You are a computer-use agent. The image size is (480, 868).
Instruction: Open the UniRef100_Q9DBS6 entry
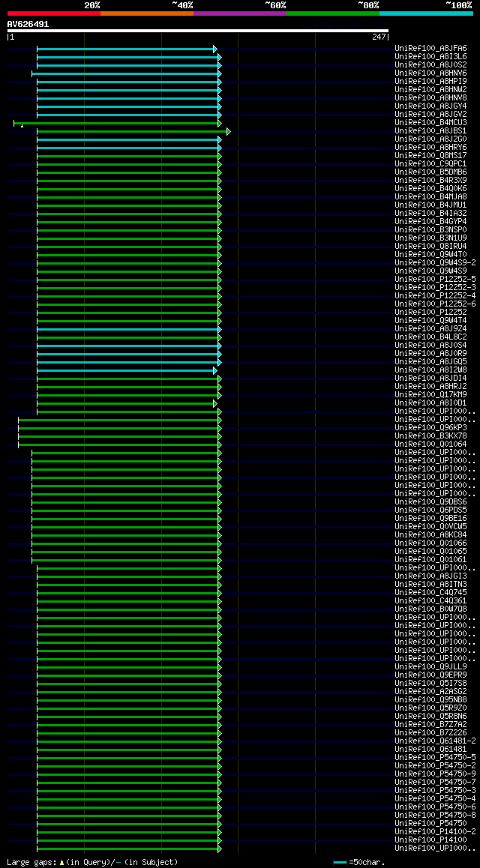430,501
